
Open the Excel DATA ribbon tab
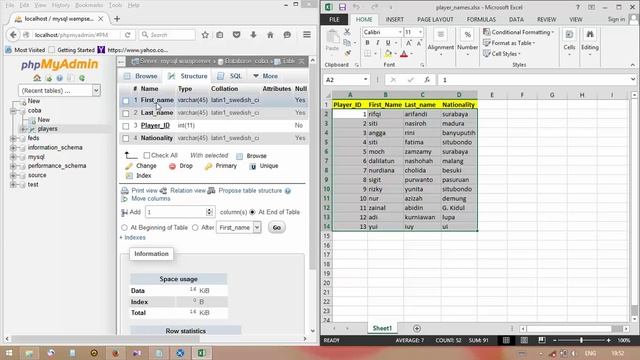(x=516, y=20)
